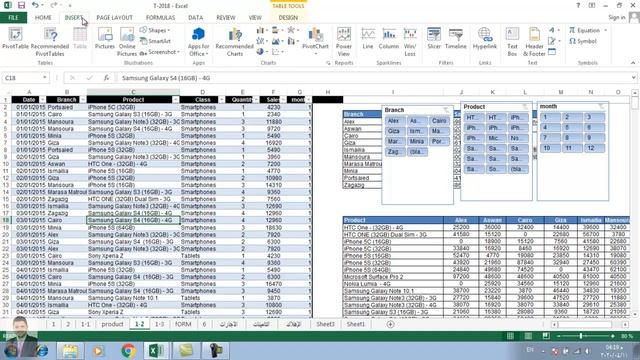Insert a Hyperlink
Screen dimensions: 640x360
point(484,39)
